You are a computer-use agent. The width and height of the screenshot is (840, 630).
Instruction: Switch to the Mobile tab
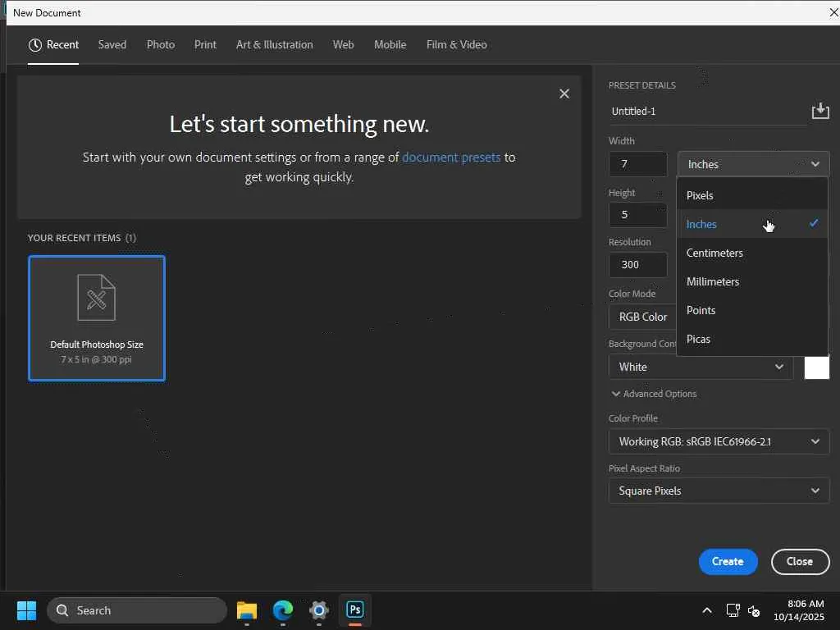[390, 45]
